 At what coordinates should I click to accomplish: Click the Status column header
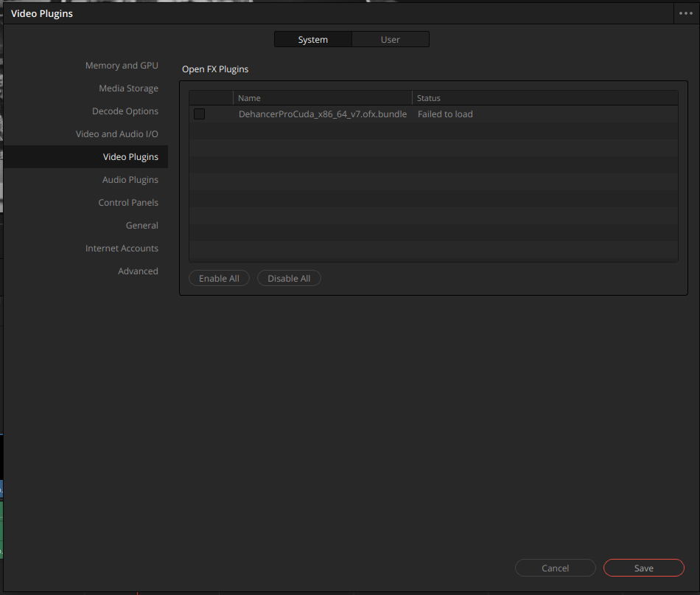(545, 98)
